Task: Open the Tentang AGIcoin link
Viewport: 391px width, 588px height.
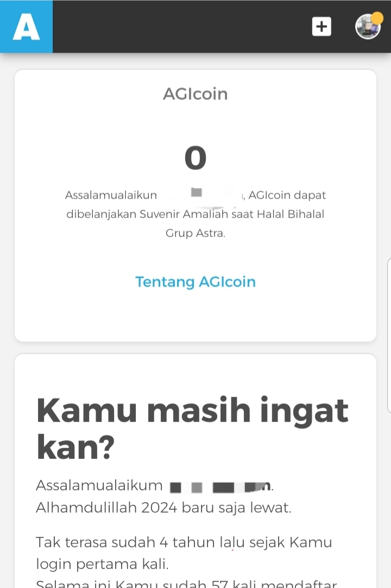Action: (x=195, y=282)
